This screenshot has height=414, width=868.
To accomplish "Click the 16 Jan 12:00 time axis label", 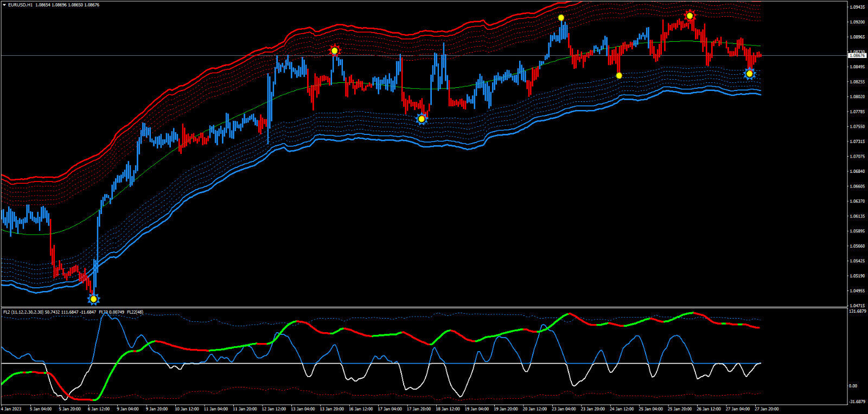I will pyautogui.click(x=360, y=409).
